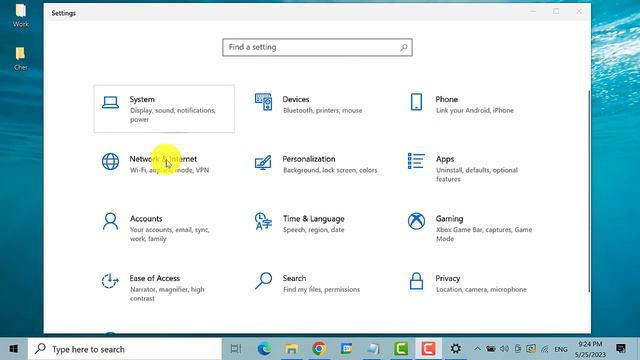Image resolution: width=640 pixels, height=360 pixels.
Task: Open the Accounts person icon
Action: tap(110, 222)
